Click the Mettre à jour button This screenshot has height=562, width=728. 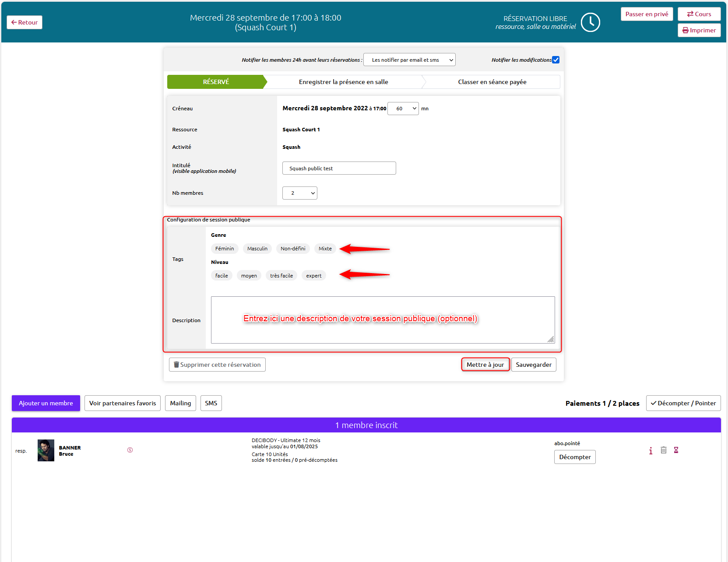[485, 365]
